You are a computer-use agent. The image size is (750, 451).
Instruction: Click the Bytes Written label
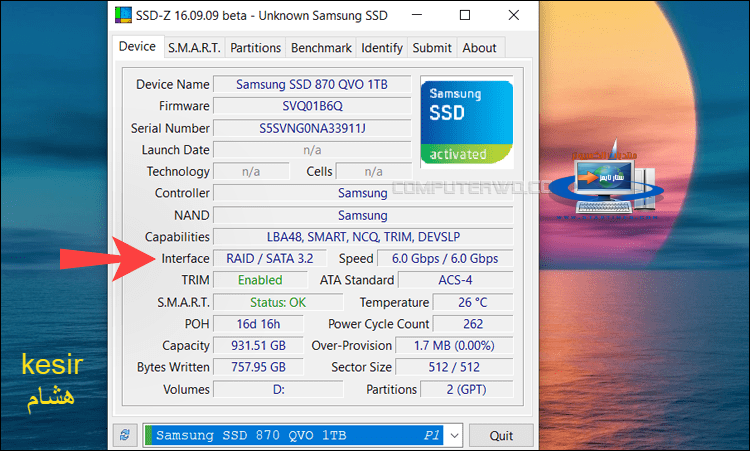point(173,367)
